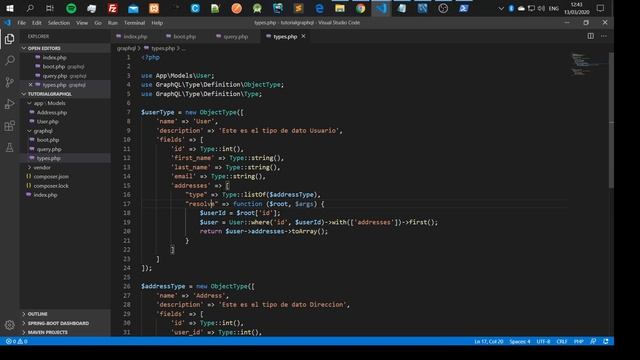Expand the Outline panel
The image size is (640, 360).
coord(38,314)
